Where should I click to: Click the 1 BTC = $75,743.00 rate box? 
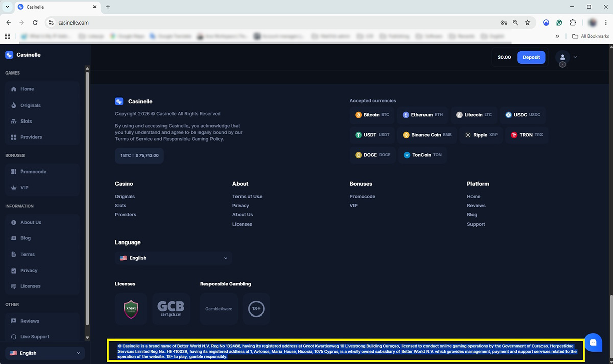(139, 155)
